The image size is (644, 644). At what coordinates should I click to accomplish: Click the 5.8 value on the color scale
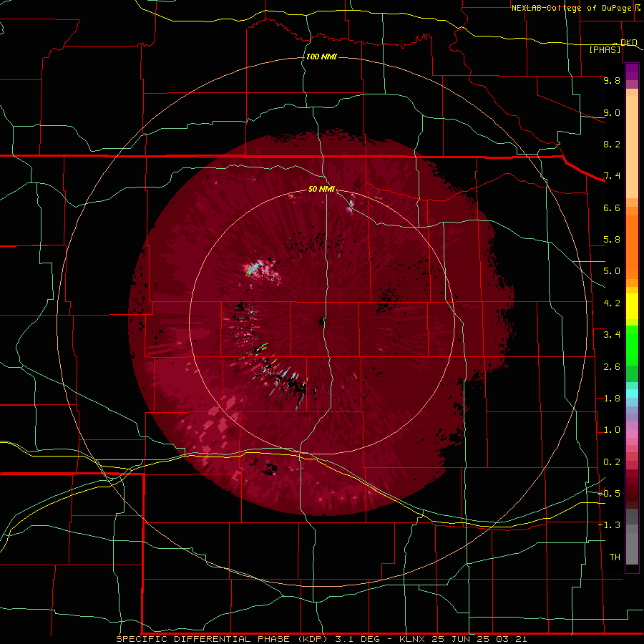pyautogui.click(x=612, y=240)
